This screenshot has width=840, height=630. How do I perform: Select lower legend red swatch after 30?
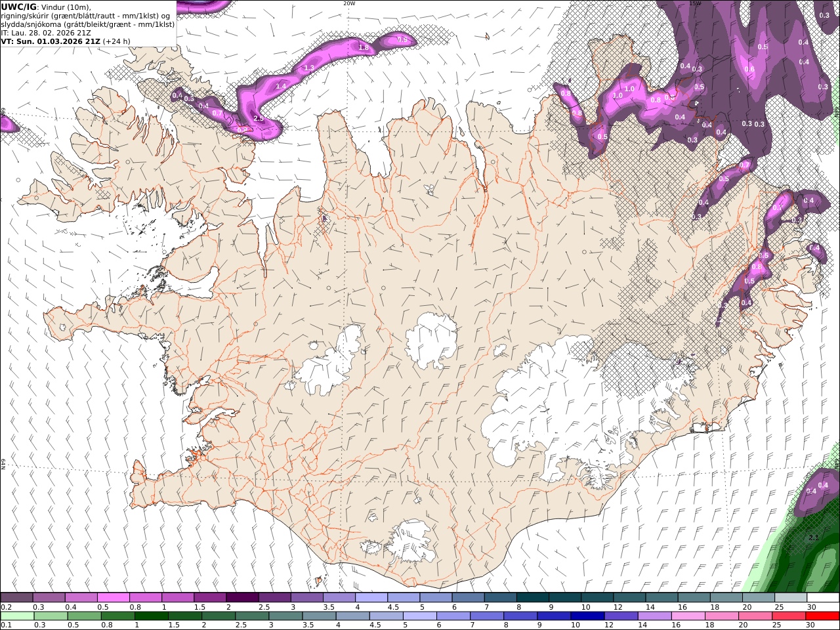point(823,616)
